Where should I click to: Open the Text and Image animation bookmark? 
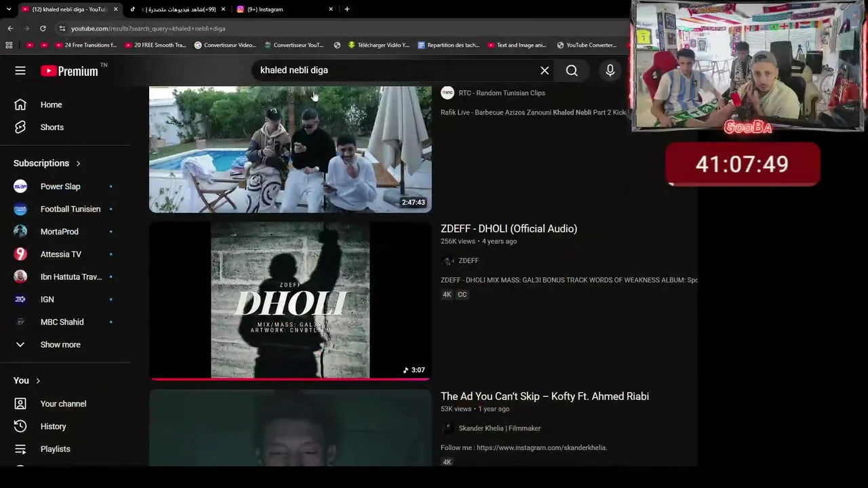[517, 45]
